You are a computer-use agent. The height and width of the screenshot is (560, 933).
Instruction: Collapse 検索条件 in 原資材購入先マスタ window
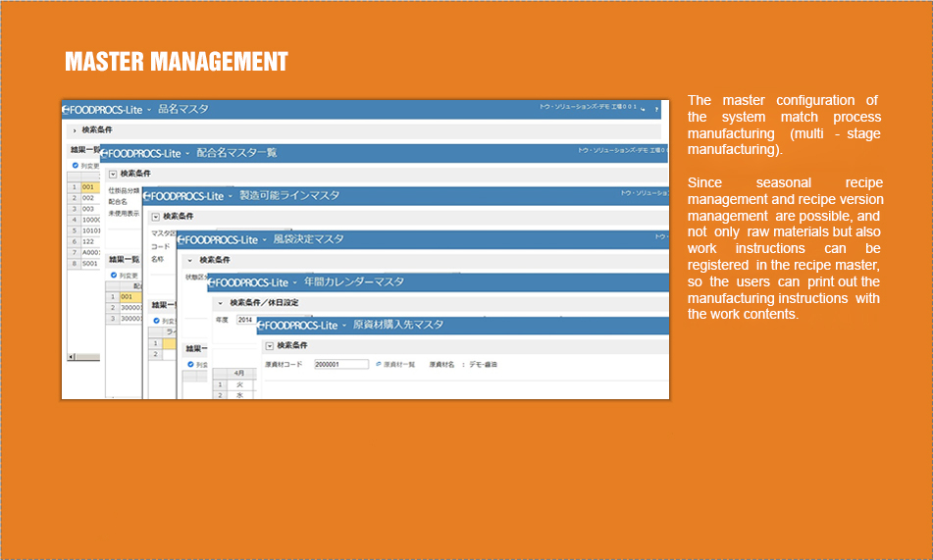(x=268, y=346)
